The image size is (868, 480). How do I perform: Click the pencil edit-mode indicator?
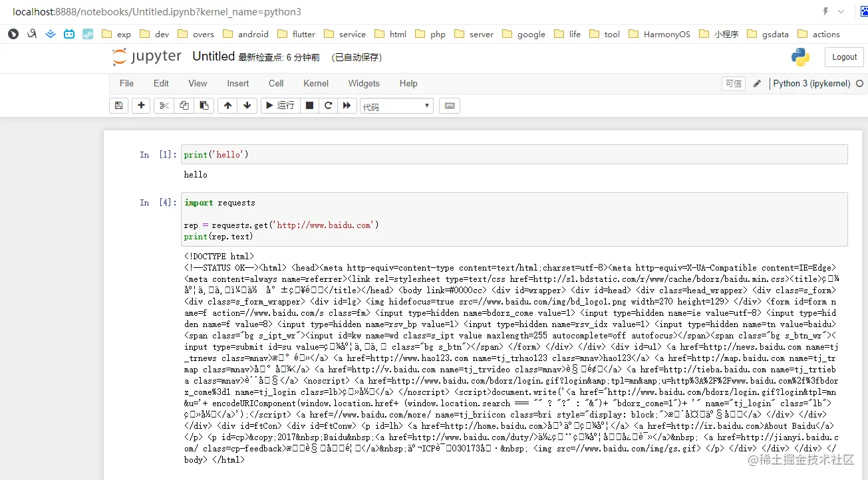tap(757, 84)
